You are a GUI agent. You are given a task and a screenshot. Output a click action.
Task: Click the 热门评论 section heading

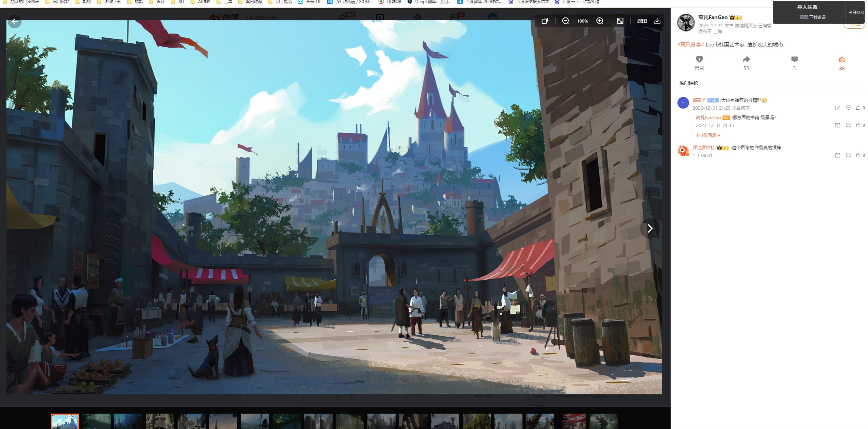pos(689,83)
